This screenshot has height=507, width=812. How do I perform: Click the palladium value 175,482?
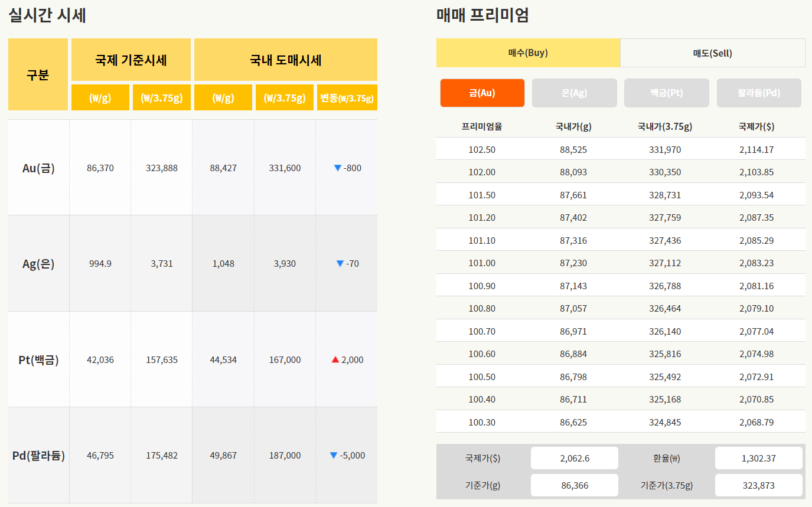pos(162,456)
